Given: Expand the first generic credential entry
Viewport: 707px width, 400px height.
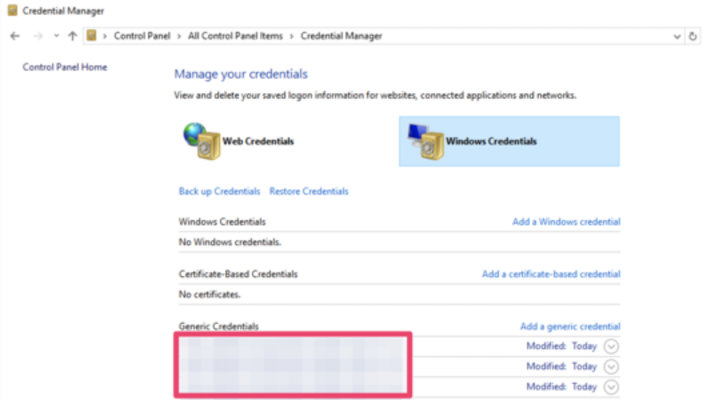Looking at the screenshot, I should click(x=612, y=346).
